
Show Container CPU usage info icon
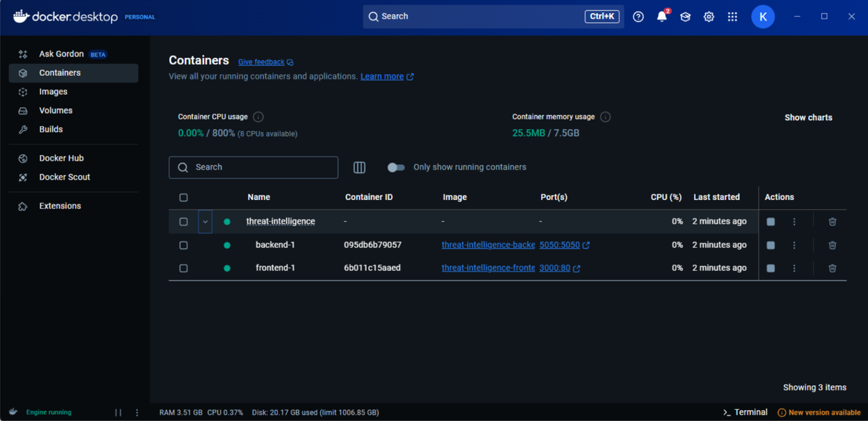[258, 117]
